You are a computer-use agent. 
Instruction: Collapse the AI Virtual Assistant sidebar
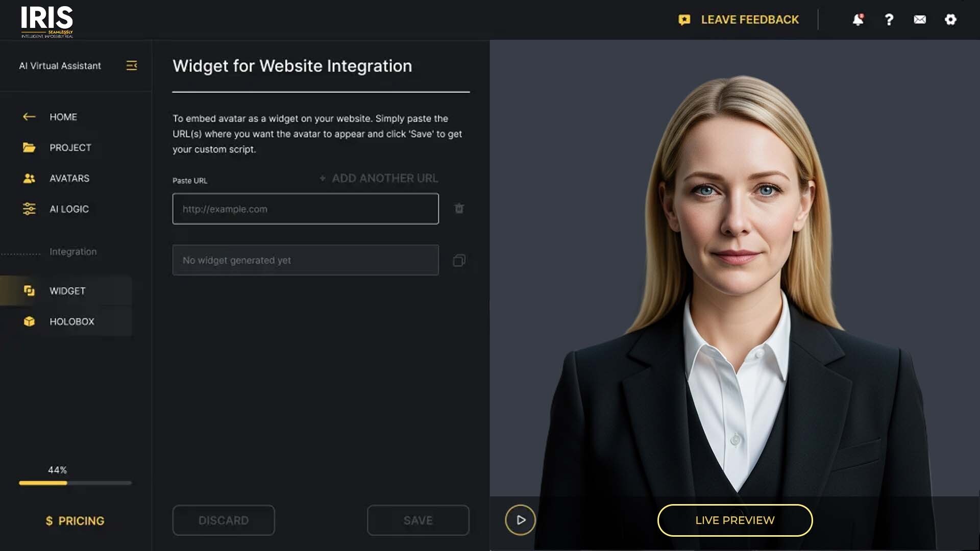coord(131,65)
